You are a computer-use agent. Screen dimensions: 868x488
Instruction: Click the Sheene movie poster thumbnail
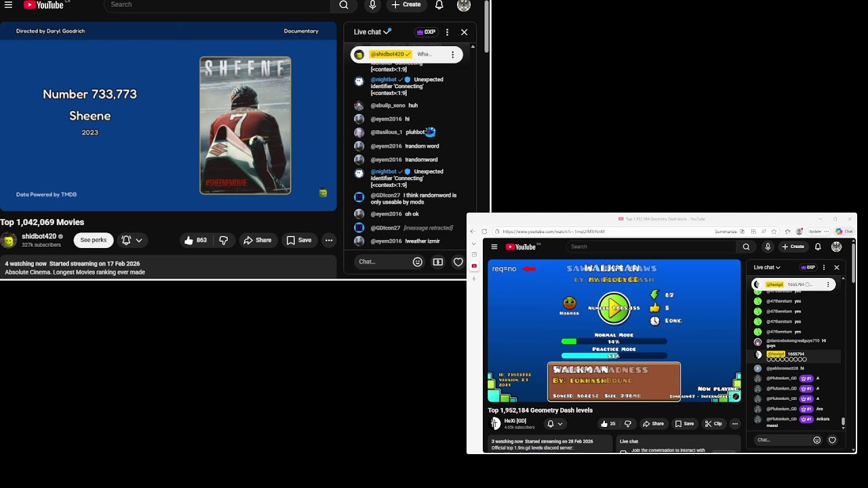click(x=245, y=125)
